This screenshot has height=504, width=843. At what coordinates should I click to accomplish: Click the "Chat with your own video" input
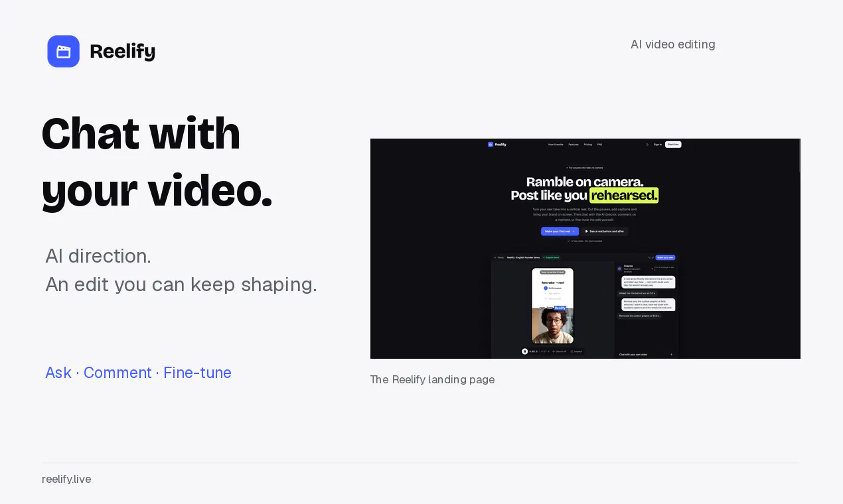pos(646,355)
